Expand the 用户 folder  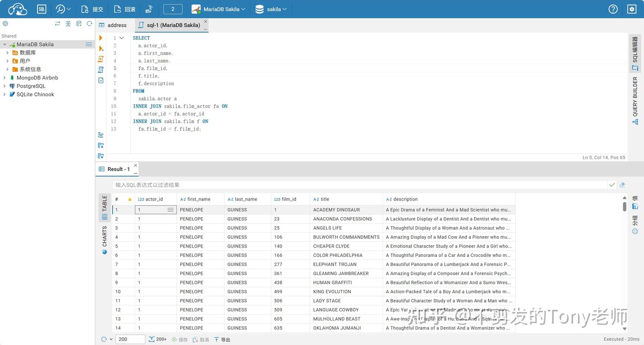[7, 61]
